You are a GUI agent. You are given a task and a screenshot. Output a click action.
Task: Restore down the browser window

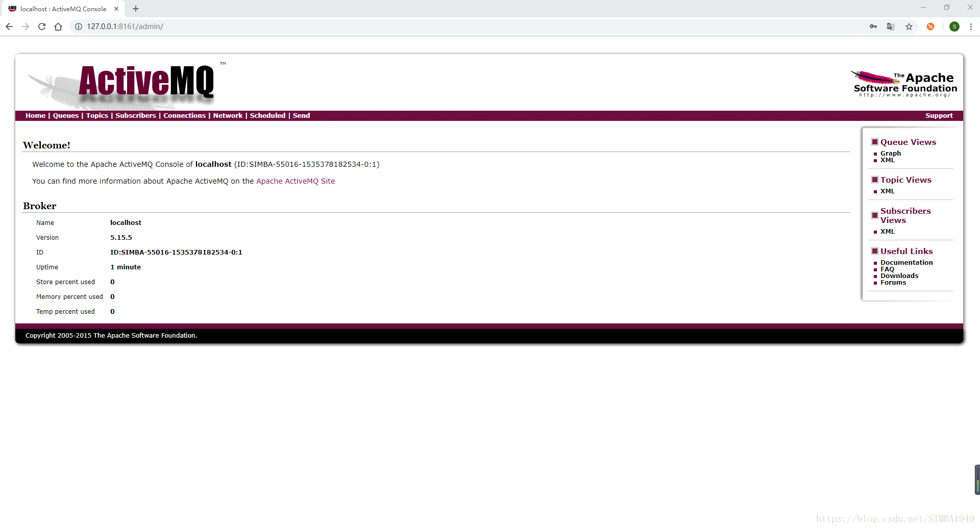[x=947, y=8]
